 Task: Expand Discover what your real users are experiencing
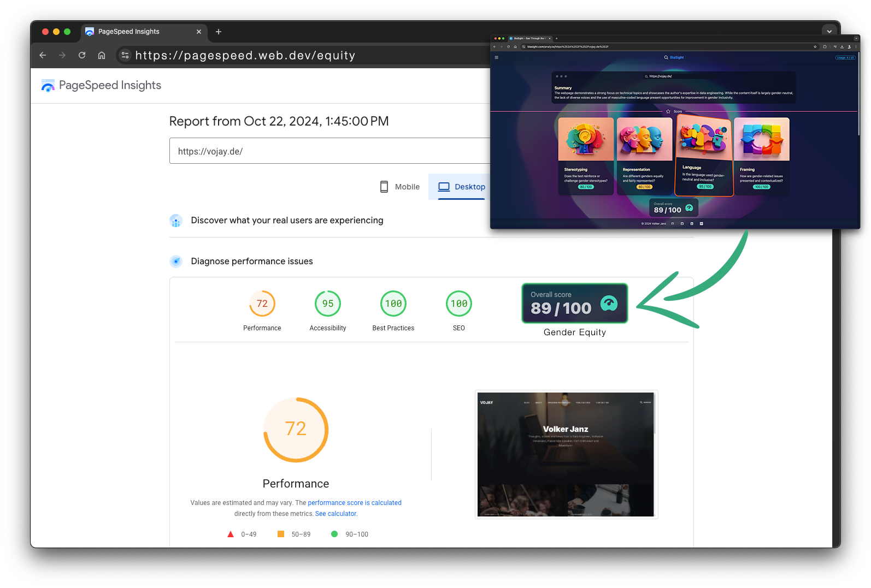pos(287,221)
